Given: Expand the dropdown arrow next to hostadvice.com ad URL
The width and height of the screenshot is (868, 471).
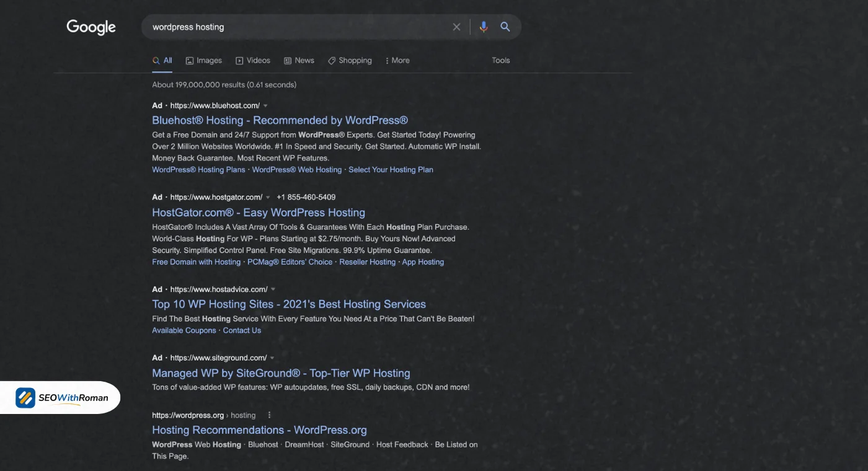Looking at the screenshot, I should click(273, 289).
